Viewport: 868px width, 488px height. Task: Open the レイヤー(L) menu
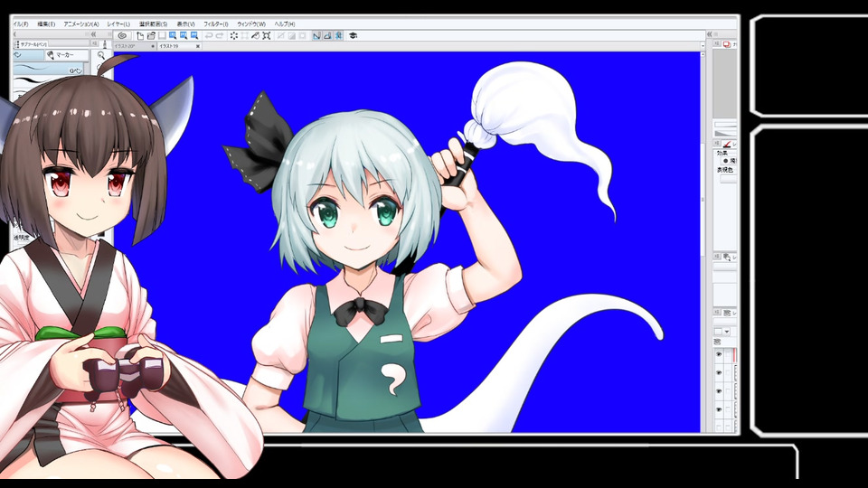pyautogui.click(x=118, y=24)
